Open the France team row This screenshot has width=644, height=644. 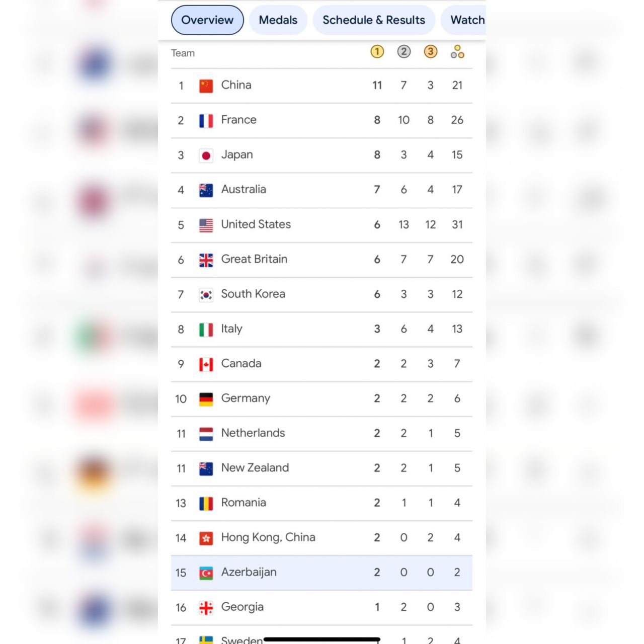(x=321, y=121)
